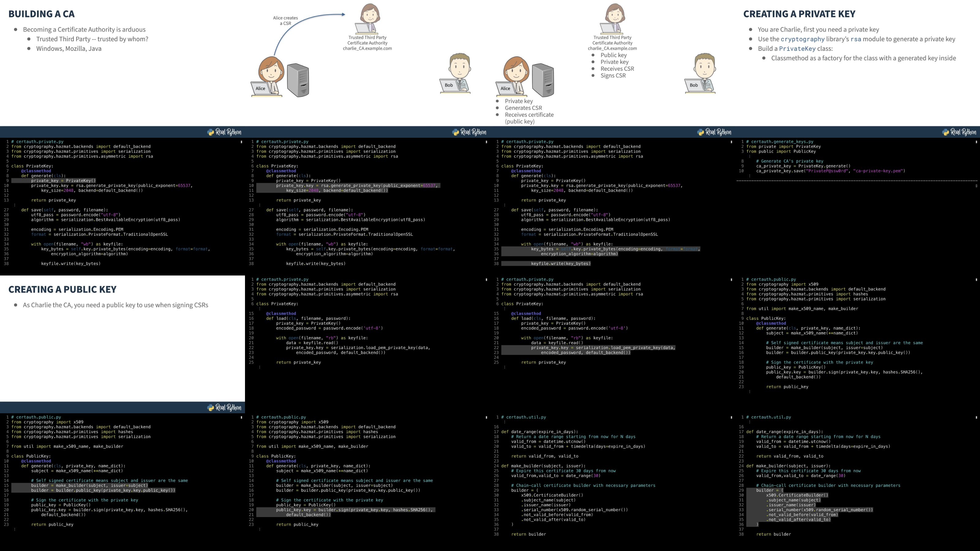This screenshot has width=980, height=551.
Task: Click the 'BUILDING A CA' slide heading
Action: pos(41,14)
